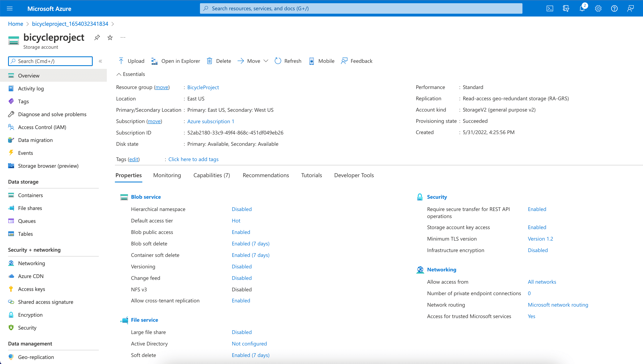Screen dimensions: 643x364
Task: Open the hamburger portal menu
Action: point(10,8)
